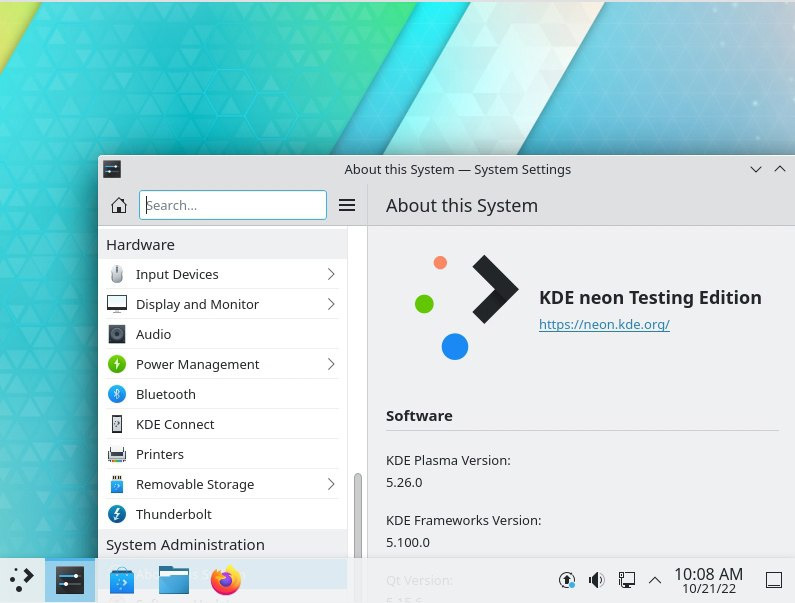This screenshot has width=795, height=603.
Task: Select Display and Monitor category
Action: pyautogui.click(x=197, y=304)
